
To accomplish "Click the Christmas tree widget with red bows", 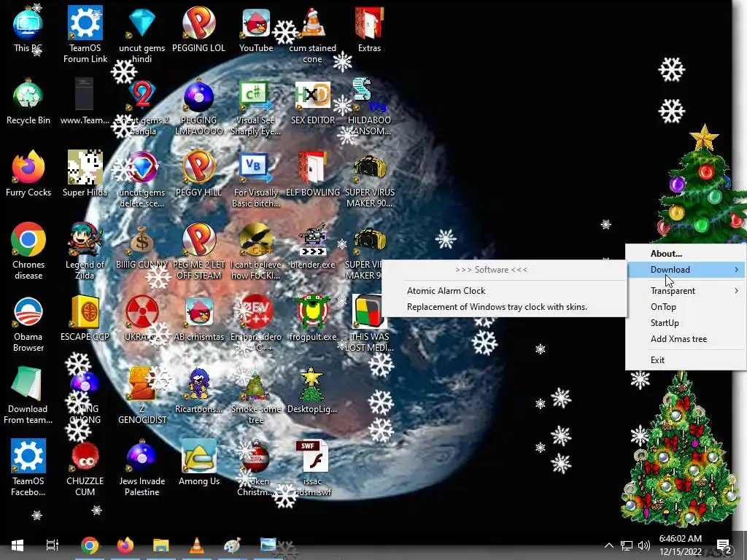I will pyautogui.click(x=679, y=450).
